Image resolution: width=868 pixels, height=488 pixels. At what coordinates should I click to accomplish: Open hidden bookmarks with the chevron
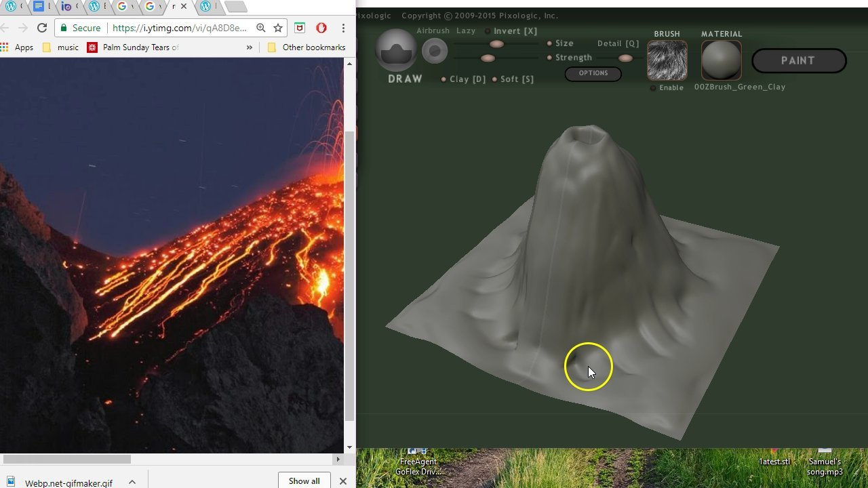click(250, 47)
